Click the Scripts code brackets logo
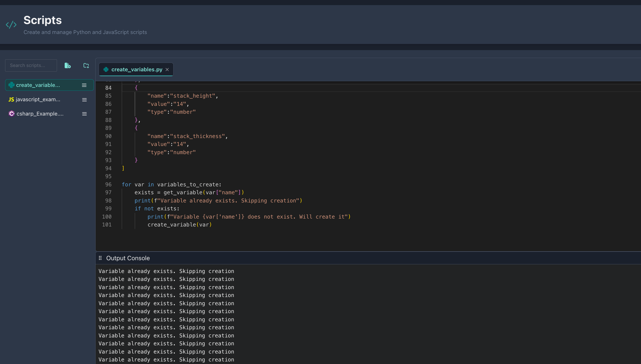This screenshot has width=641, height=364. tap(11, 25)
